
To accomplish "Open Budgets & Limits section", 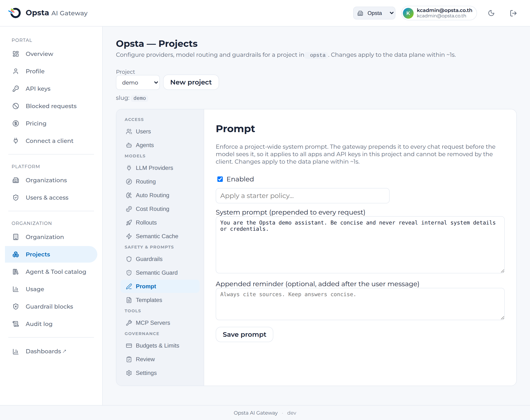I will coord(160,345).
